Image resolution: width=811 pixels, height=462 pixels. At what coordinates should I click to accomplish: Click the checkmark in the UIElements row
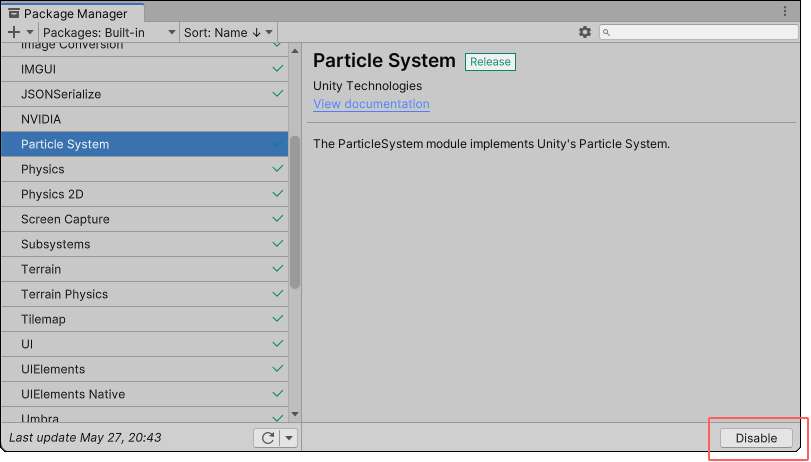(278, 368)
